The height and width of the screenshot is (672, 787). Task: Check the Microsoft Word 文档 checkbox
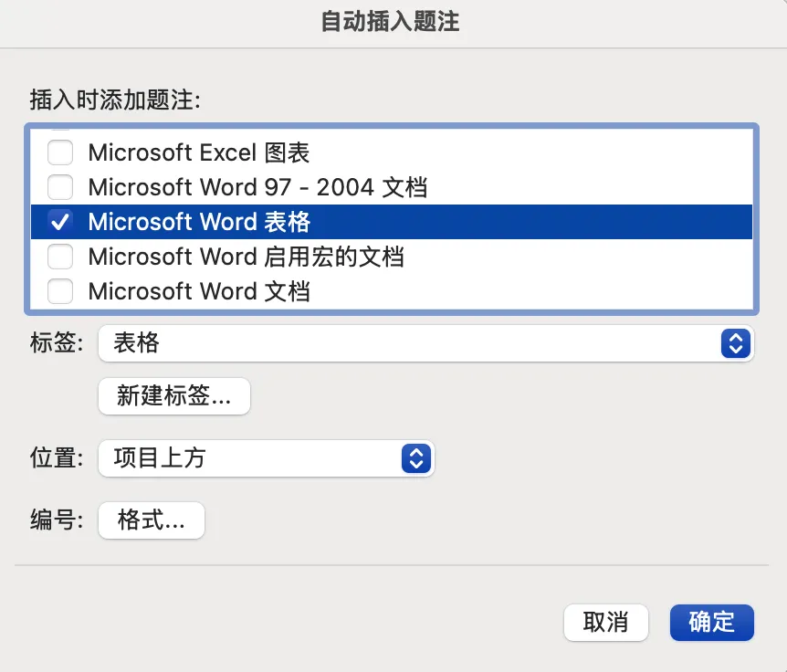tap(60, 291)
